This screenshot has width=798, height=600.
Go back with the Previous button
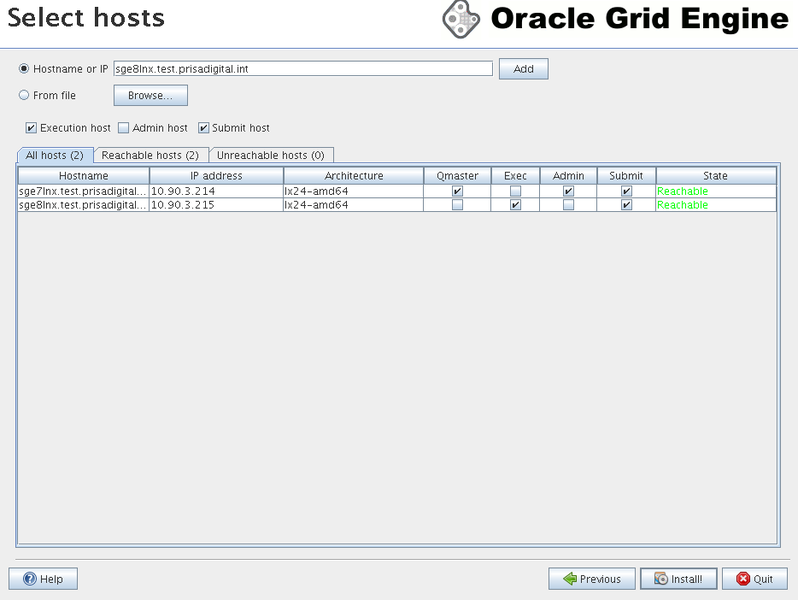pyautogui.click(x=592, y=579)
